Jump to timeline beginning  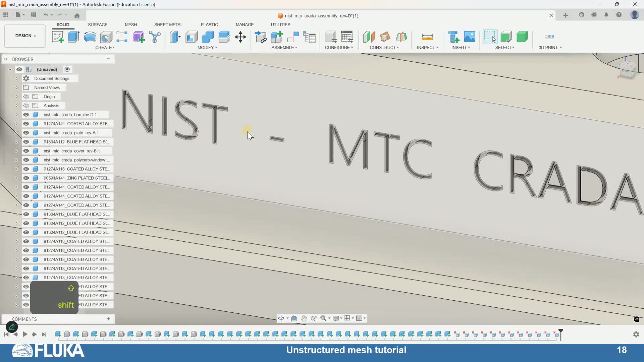(x=6, y=335)
